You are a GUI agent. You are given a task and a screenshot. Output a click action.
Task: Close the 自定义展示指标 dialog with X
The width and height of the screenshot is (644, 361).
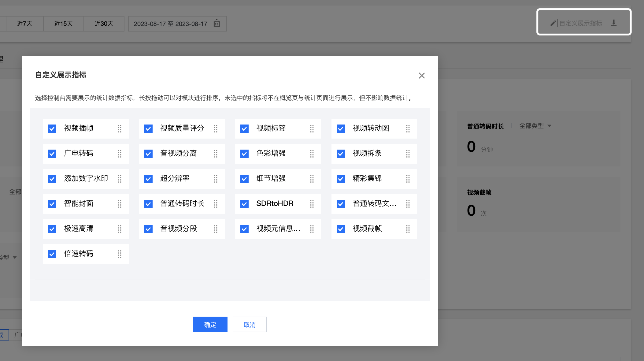pyautogui.click(x=422, y=76)
